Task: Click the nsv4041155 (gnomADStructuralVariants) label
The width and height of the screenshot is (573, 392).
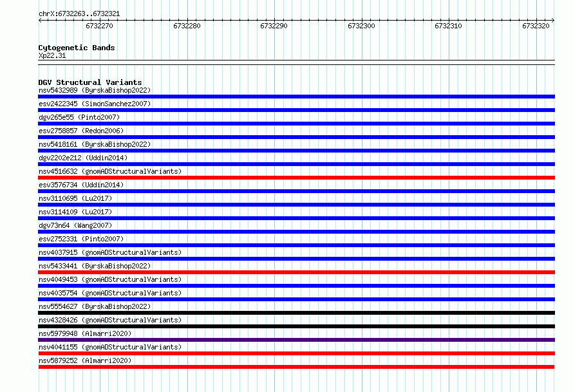Action: coord(110,347)
